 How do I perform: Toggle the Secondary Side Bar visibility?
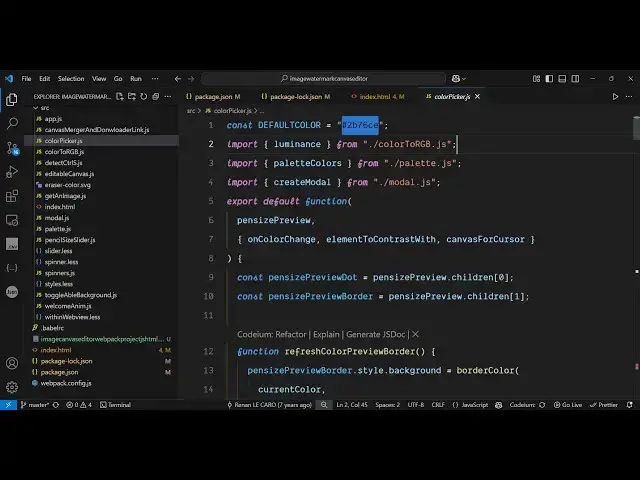575,78
